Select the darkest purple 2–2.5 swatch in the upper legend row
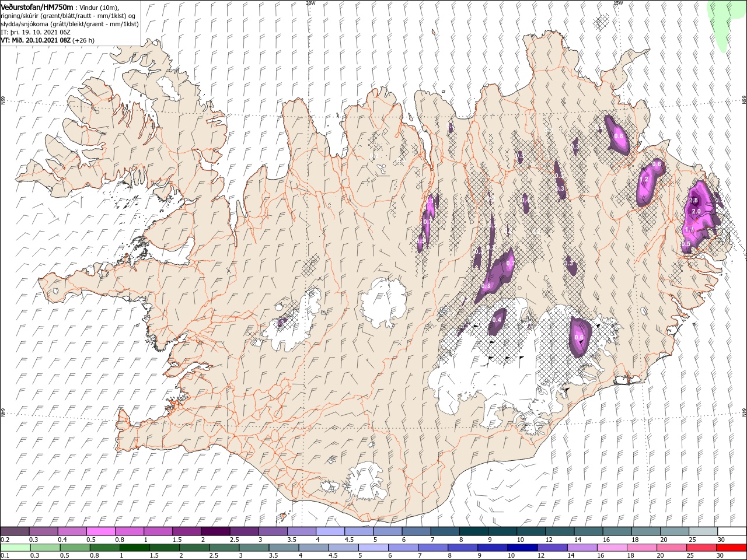The width and height of the screenshot is (747, 560). click(215, 531)
